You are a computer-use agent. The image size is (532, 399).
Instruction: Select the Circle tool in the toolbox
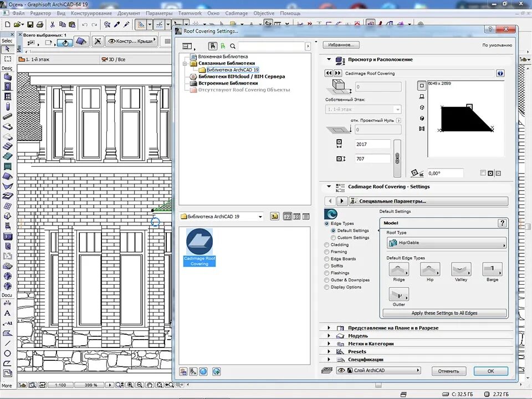(x=7, y=353)
